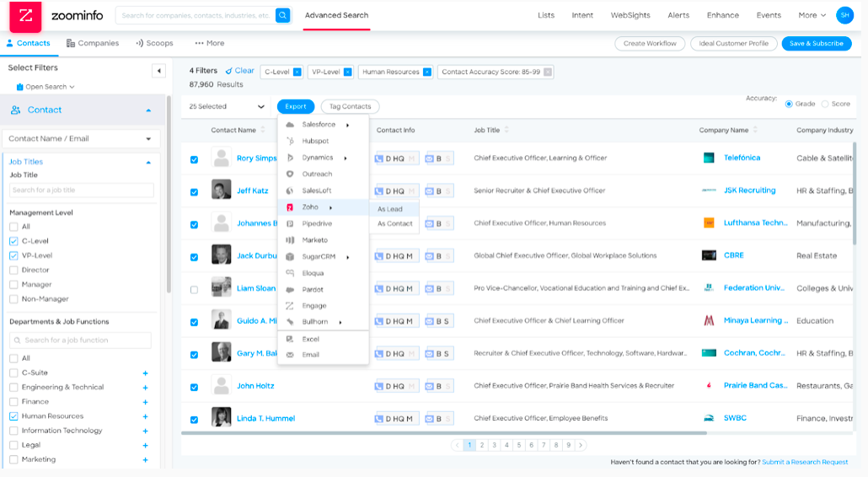868x477 pixels.
Task: Remove the Human Resources filter chip
Action: [x=426, y=72]
